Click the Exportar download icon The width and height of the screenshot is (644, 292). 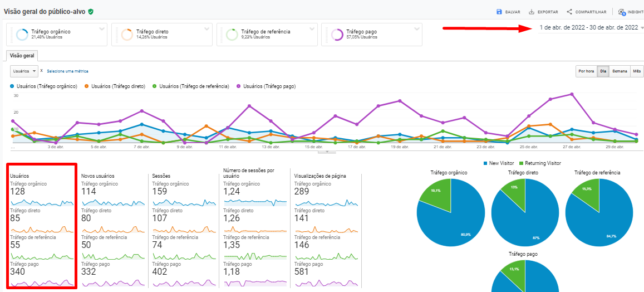pos(532,12)
